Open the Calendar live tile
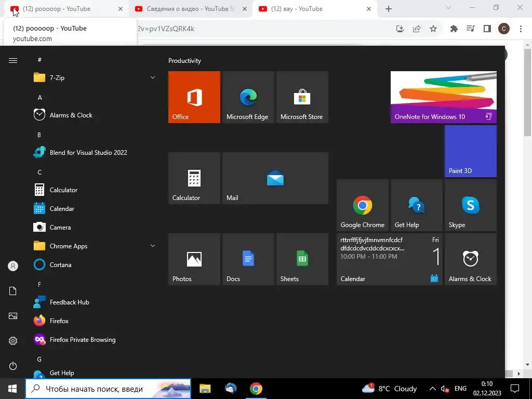The width and height of the screenshot is (532, 399). (x=390, y=259)
